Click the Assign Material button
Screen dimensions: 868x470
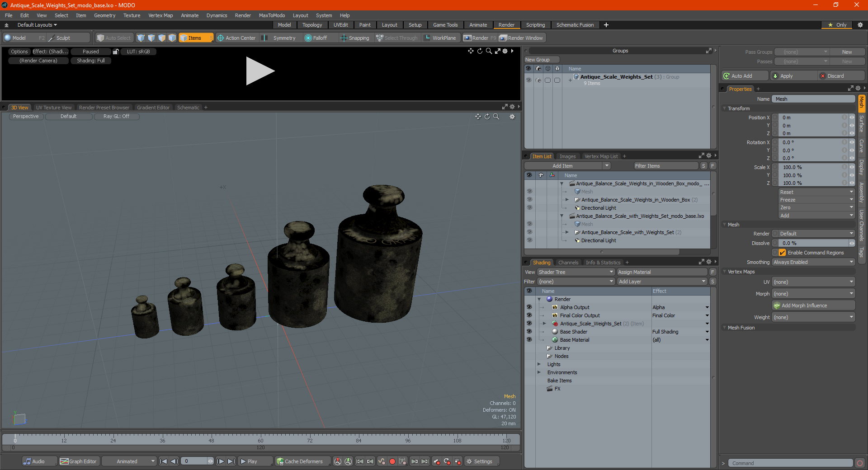(662, 272)
